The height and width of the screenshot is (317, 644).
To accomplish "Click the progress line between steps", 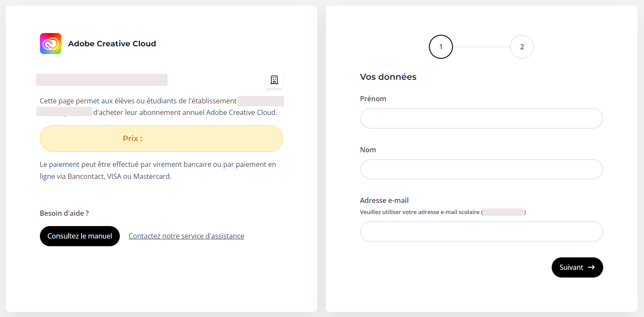I will (x=481, y=47).
